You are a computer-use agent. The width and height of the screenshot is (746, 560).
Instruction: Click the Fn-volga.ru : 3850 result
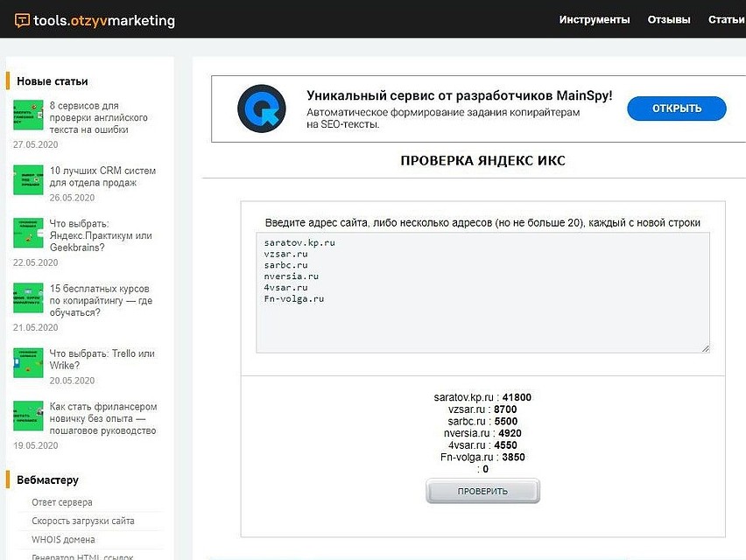point(482,457)
